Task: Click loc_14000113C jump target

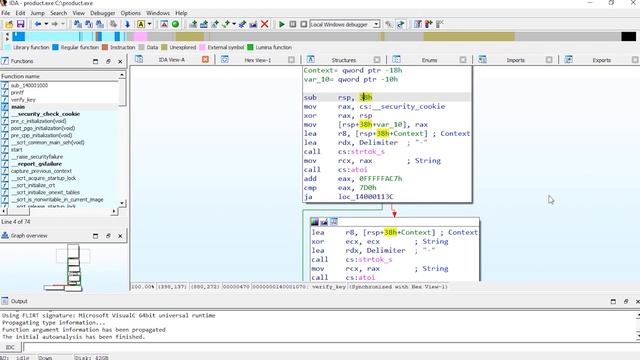Action: point(366,197)
